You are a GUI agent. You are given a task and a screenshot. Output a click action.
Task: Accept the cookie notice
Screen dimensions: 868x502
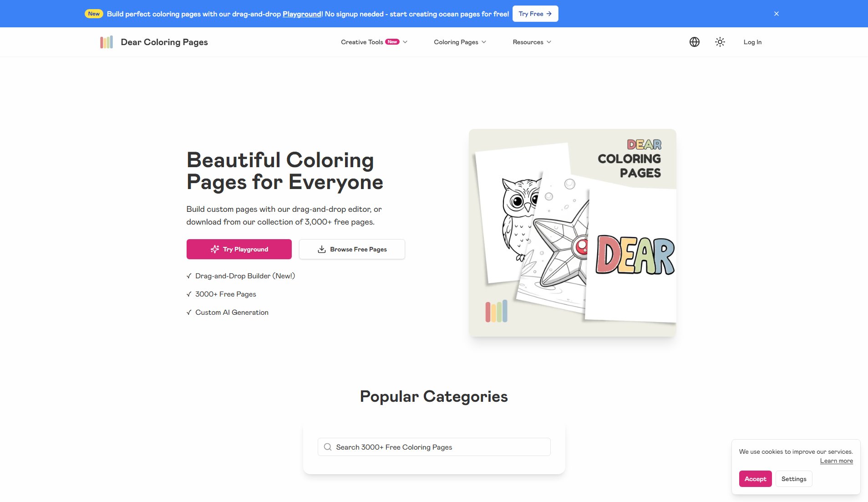(755, 479)
